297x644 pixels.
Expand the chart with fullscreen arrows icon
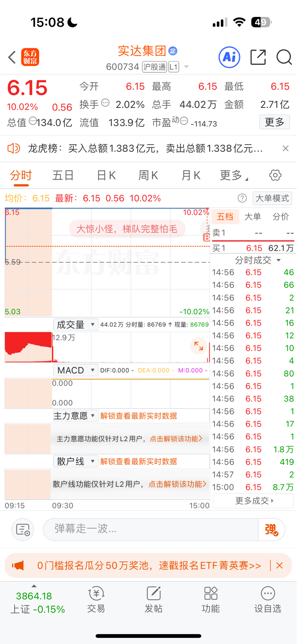199,346
